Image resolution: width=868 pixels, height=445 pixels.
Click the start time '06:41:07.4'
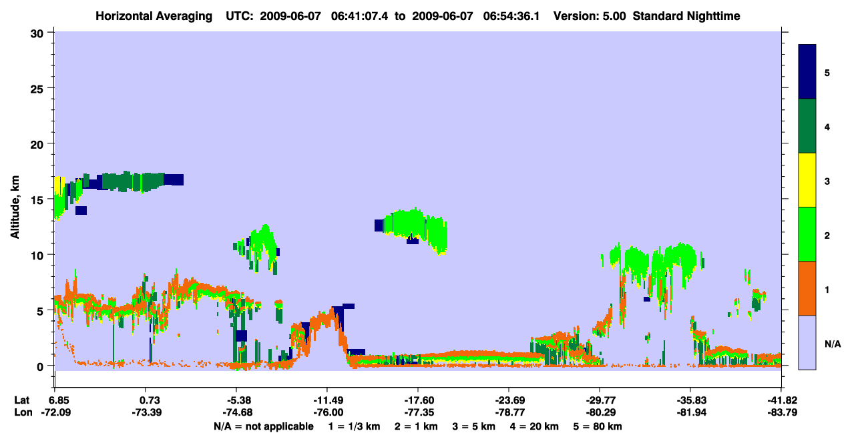(x=360, y=15)
